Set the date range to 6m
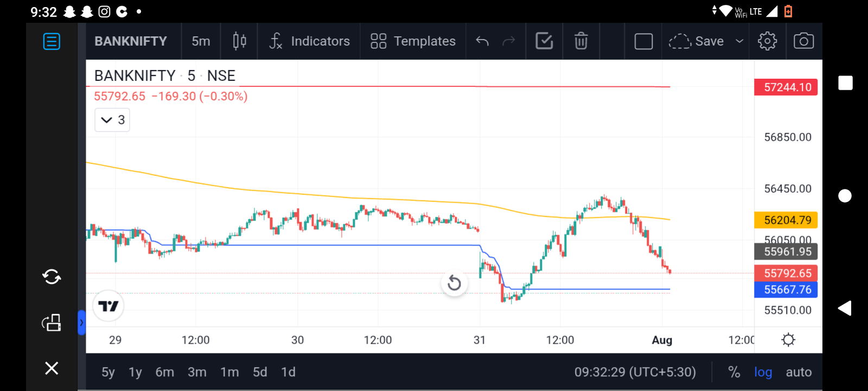The image size is (868, 391). (x=165, y=372)
